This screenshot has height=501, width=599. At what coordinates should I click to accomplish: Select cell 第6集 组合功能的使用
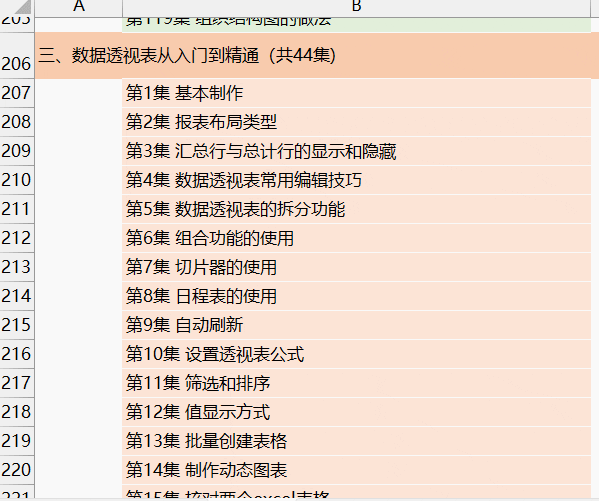356,238
